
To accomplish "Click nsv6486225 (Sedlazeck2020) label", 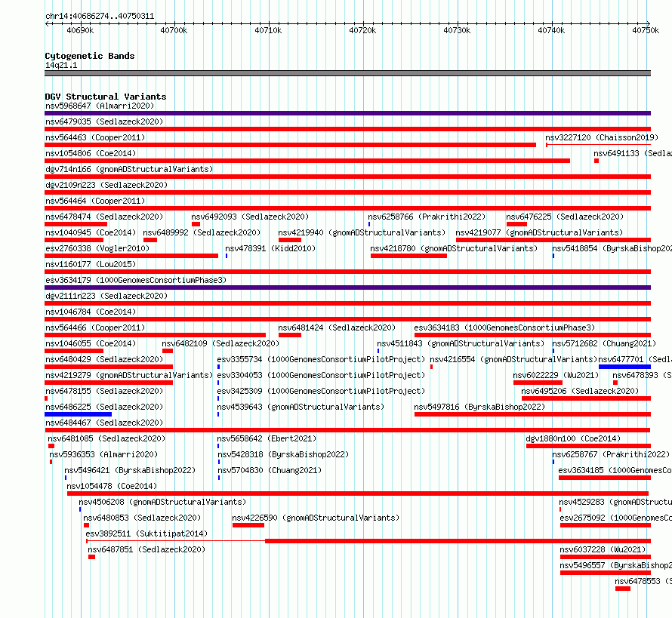I will pyautogui.click(x=104, y=407).
